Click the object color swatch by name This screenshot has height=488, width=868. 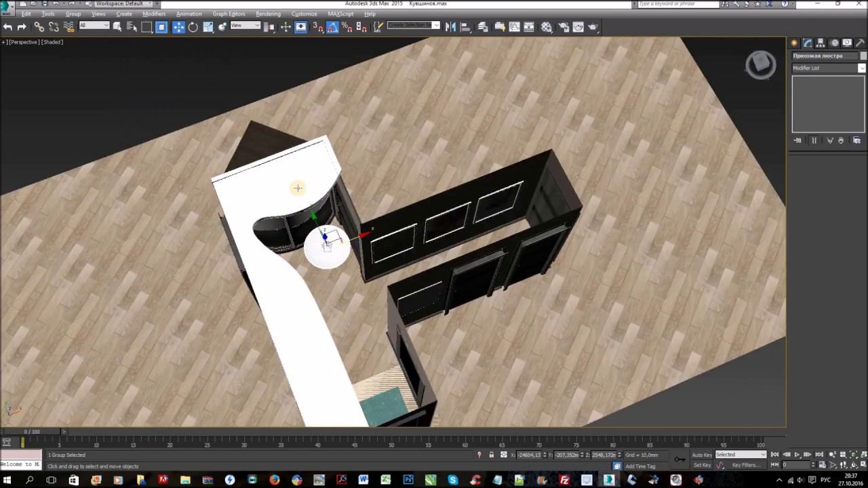point(863,56)
